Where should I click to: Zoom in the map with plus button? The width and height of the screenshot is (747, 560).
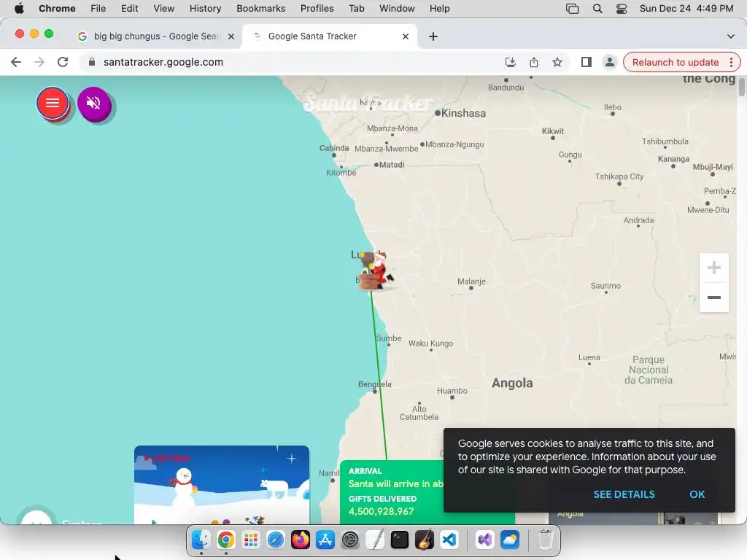[x=713, y=268]
